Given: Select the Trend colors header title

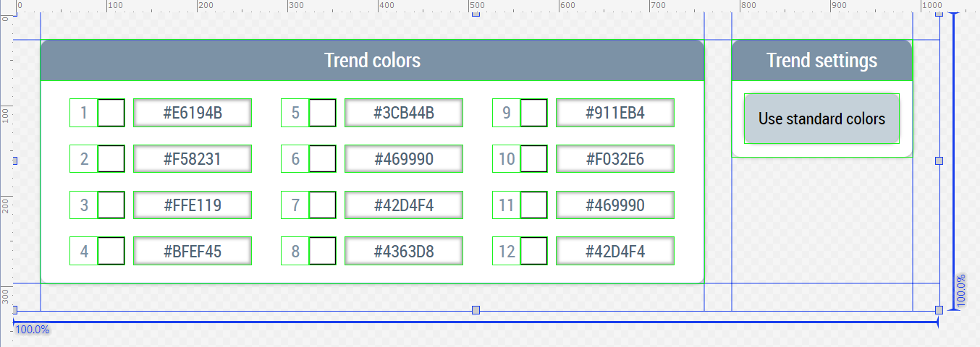Looking at the screenshot, I should 372,60.
